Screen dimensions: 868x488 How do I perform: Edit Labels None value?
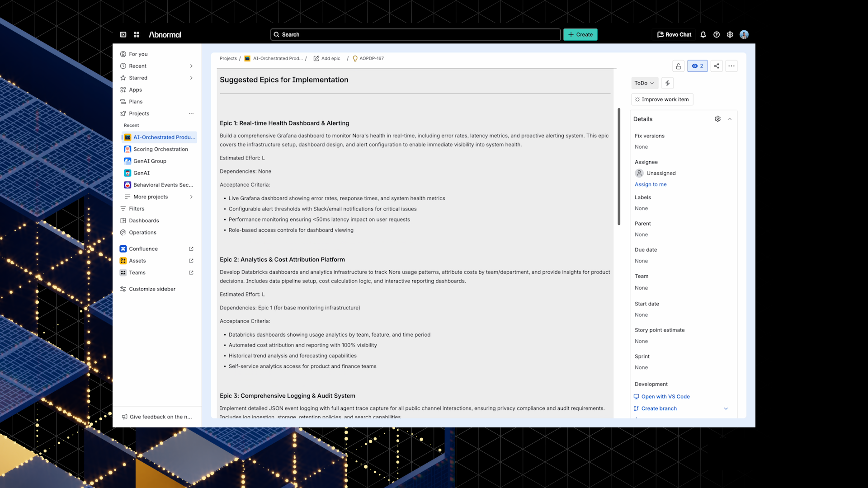pyautogui.click(x=641, y=208)
